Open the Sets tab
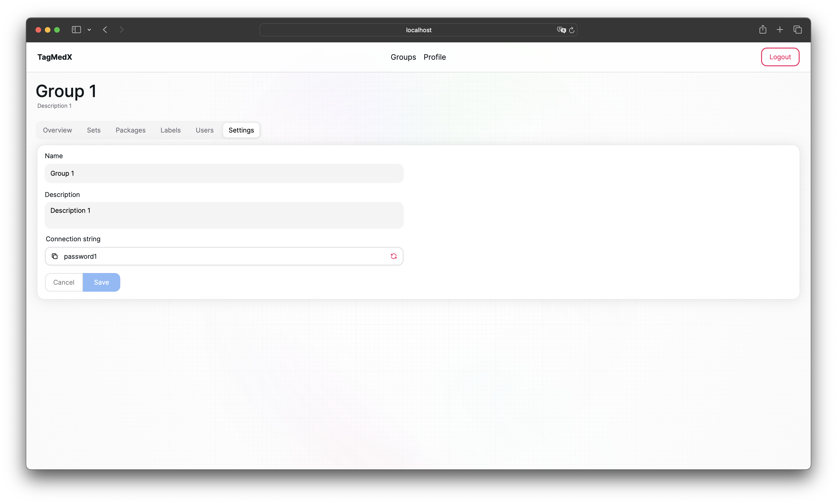Screen dimensions: 837x504 click(94, 130)
